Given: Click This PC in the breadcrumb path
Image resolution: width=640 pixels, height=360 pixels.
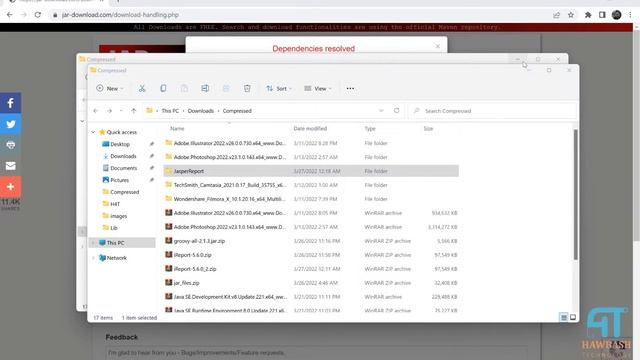Looking at the screenshot, I should tap(170, 111).
